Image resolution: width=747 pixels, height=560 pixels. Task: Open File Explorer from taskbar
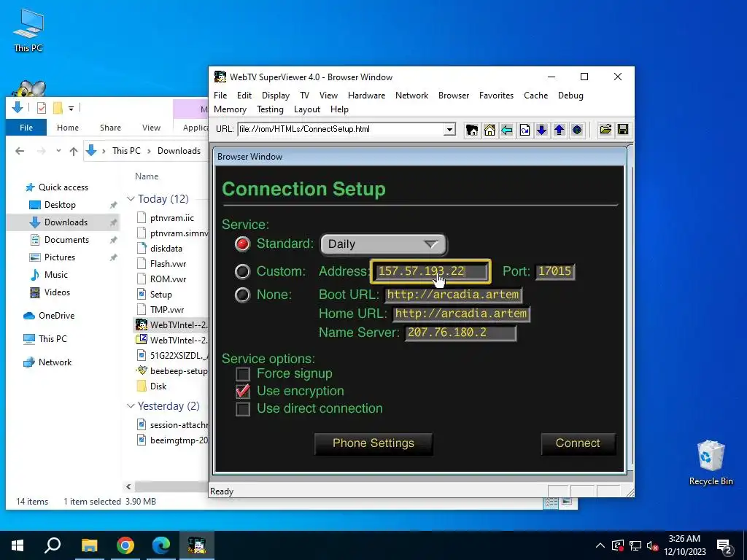[x=89, y=545]
